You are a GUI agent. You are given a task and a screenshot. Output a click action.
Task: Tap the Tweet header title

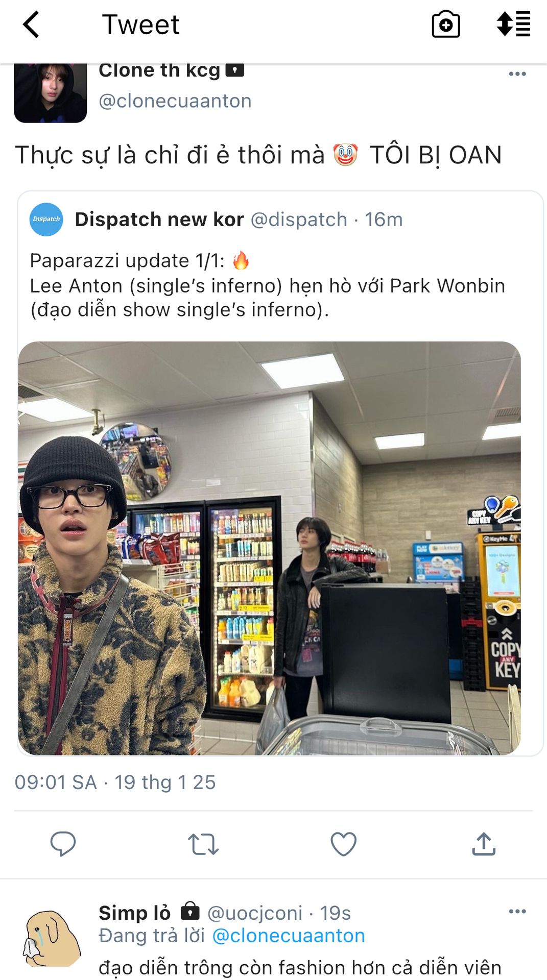coord(140,24)
